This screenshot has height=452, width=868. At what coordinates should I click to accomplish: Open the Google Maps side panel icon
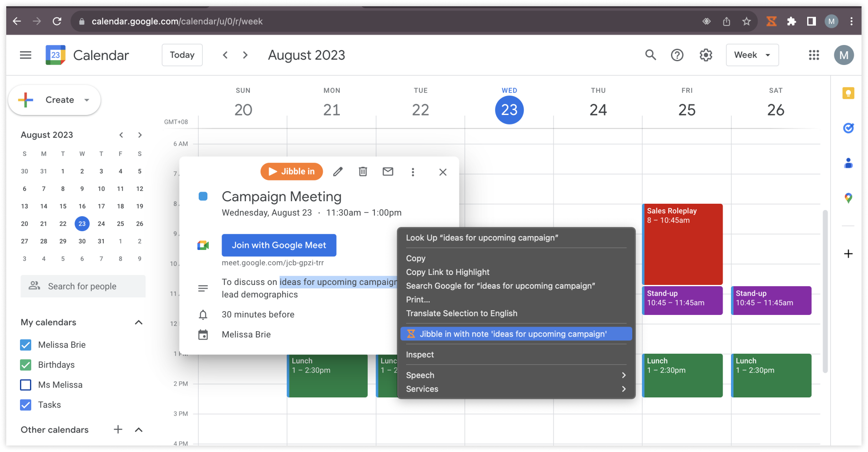coord(848,198)
